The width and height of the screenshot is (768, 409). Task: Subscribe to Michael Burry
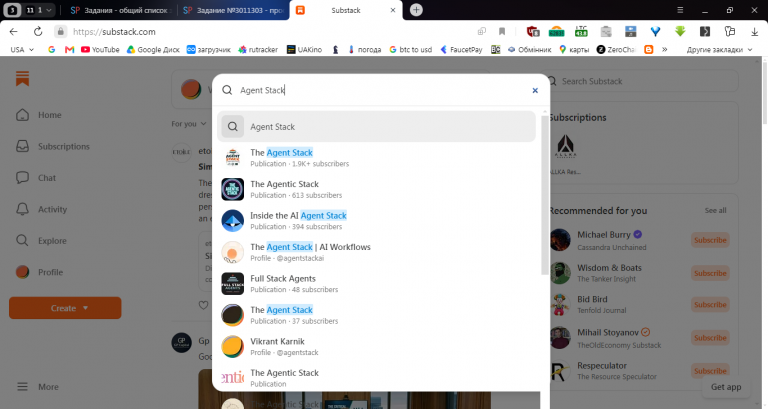click(710, 240)
